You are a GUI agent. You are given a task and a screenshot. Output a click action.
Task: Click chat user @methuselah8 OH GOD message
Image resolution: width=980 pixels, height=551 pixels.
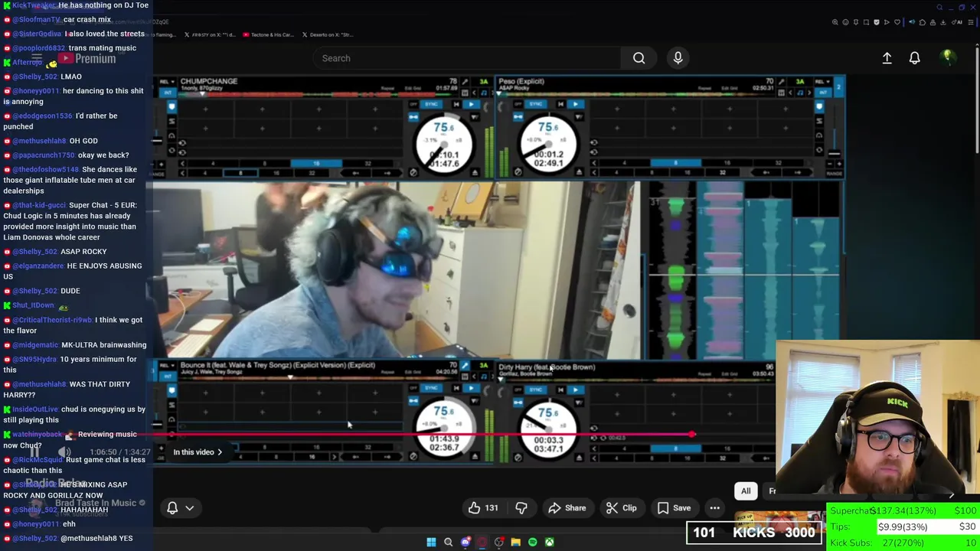[53, 141]
